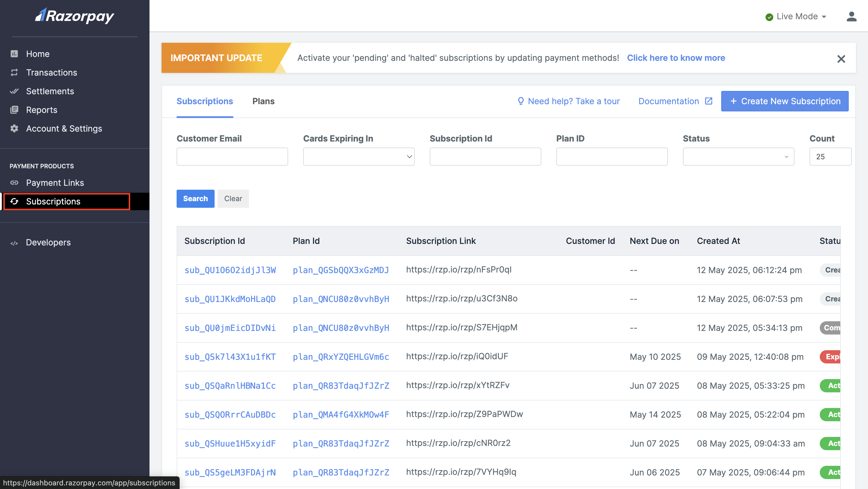868x489 pixels.
Task: Click the Count field showing 25
Action: coord(830,157)
